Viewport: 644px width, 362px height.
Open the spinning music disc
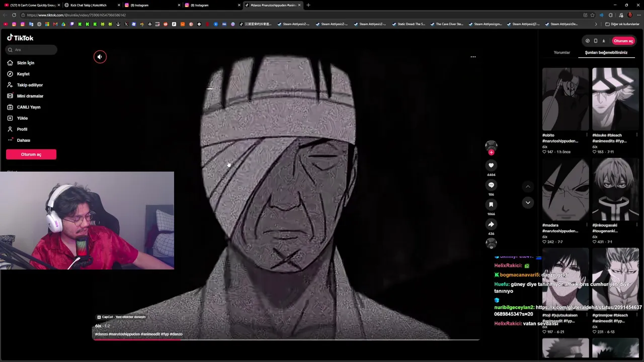pos(491,243)
